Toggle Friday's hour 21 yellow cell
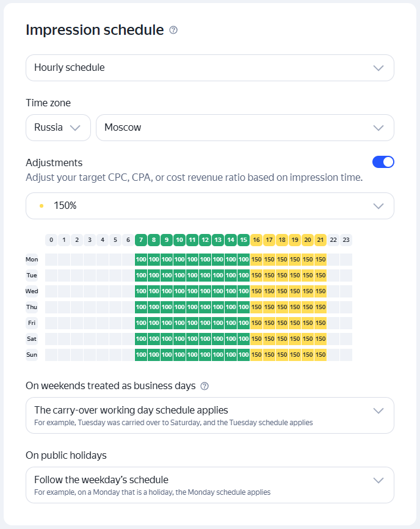This screenshot has height=529, width=420. [x=320, y=323]
